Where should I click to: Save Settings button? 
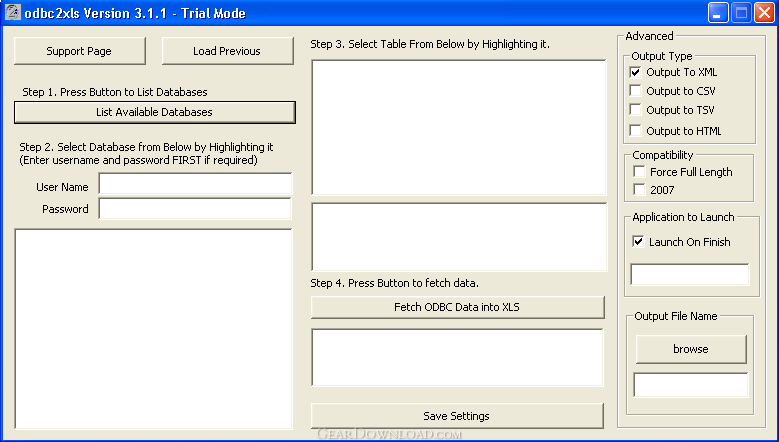(457, 416)
